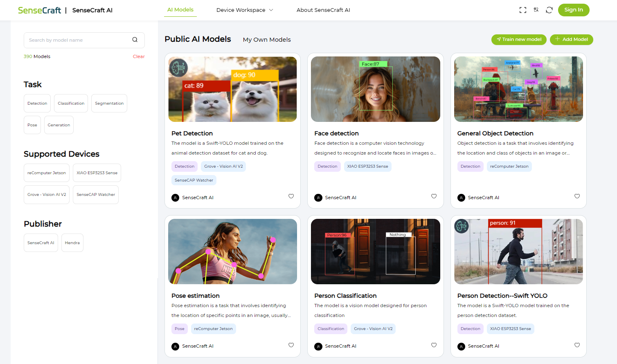The image size is (617, 364).
Task: Favorite the Face detection model heart
Action: coord(434,196)
